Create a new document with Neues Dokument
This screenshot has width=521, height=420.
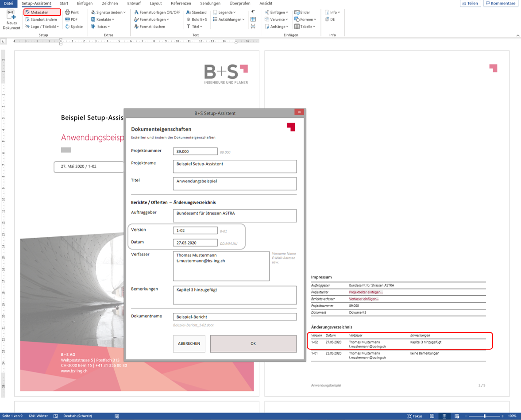[12, 19]
